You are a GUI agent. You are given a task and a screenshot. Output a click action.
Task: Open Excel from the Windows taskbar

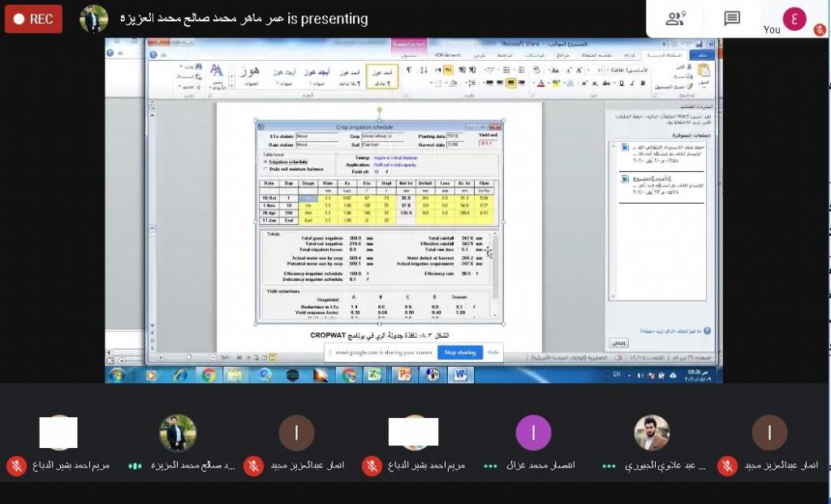(x=375, y=375)
